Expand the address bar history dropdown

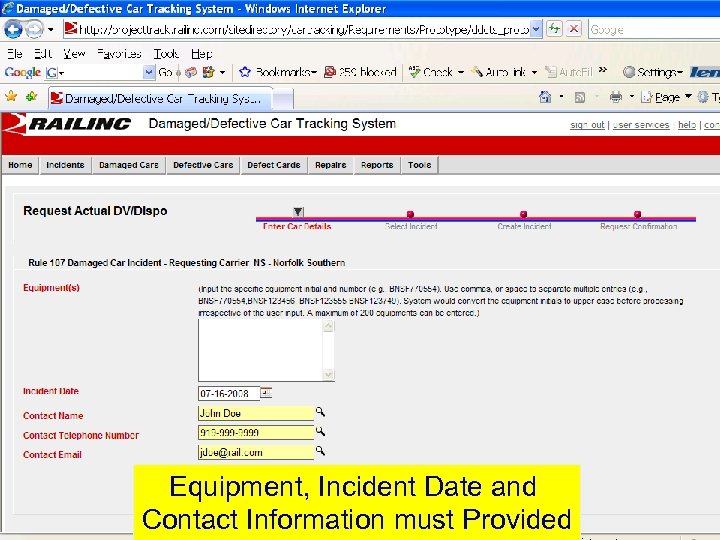[x=536, y=29]
